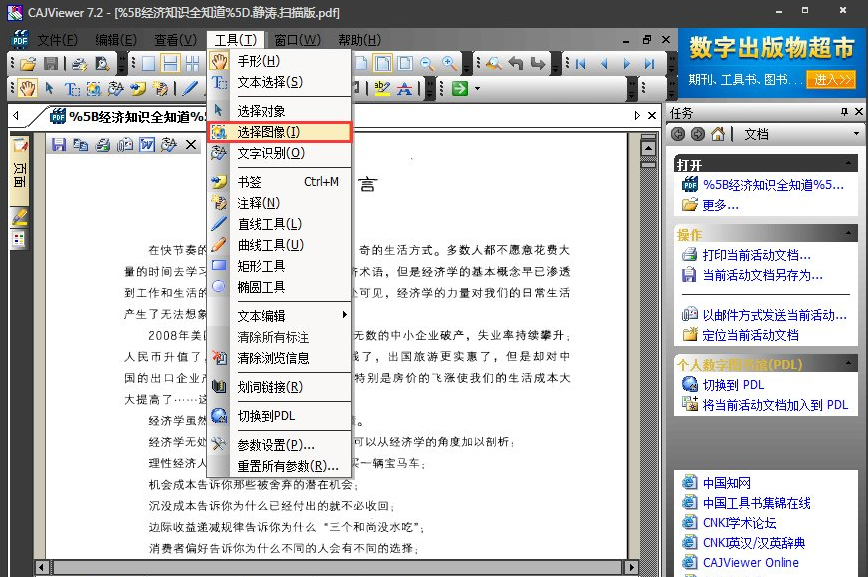Click the Open file toolbar icon
Image resolution: width=868 pixels, height=577 pixels.
(28, 64)
